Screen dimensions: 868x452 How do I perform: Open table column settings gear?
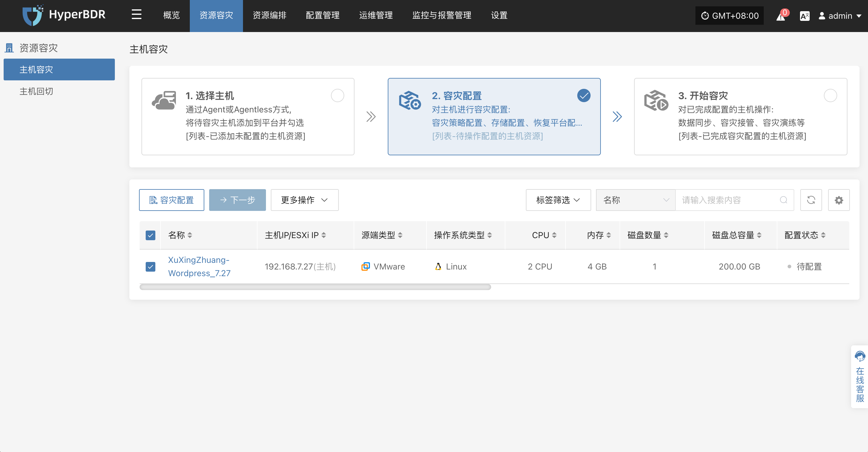(x=839, y=200)
